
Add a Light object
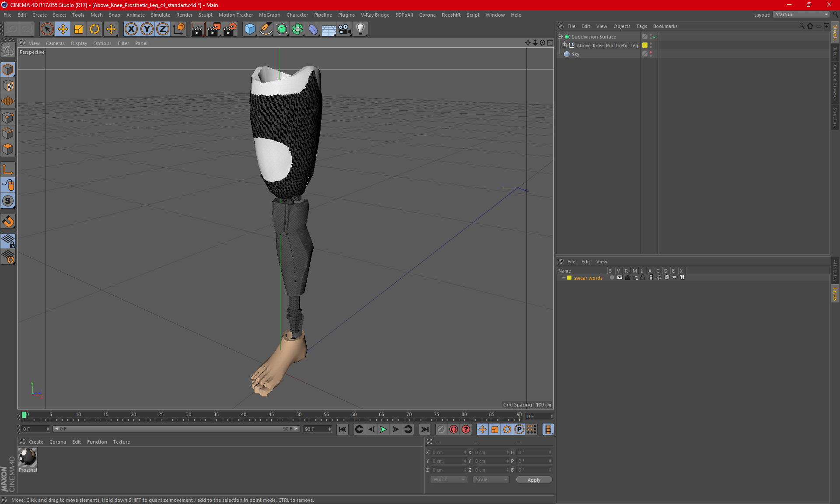(360, 29)
